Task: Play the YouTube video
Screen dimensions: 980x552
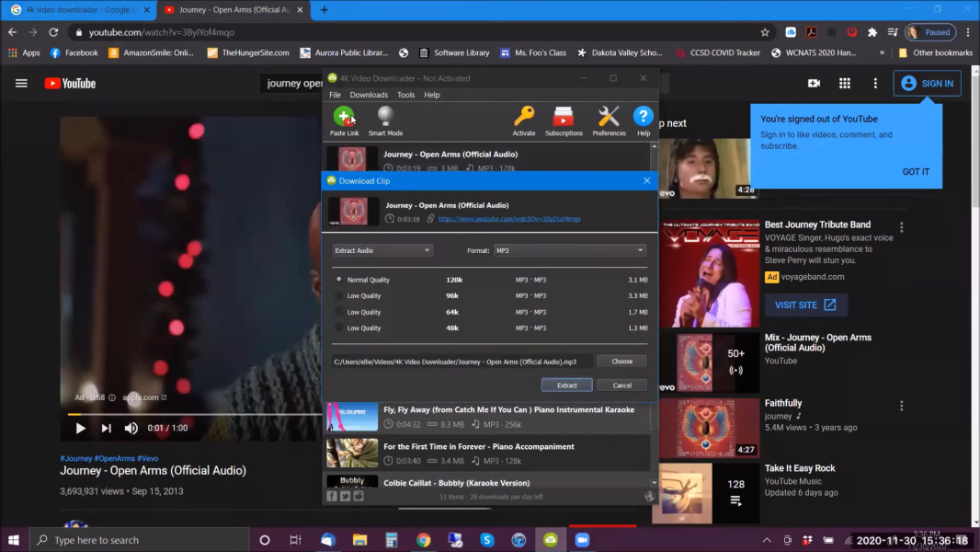Action: tap(80, 428)
